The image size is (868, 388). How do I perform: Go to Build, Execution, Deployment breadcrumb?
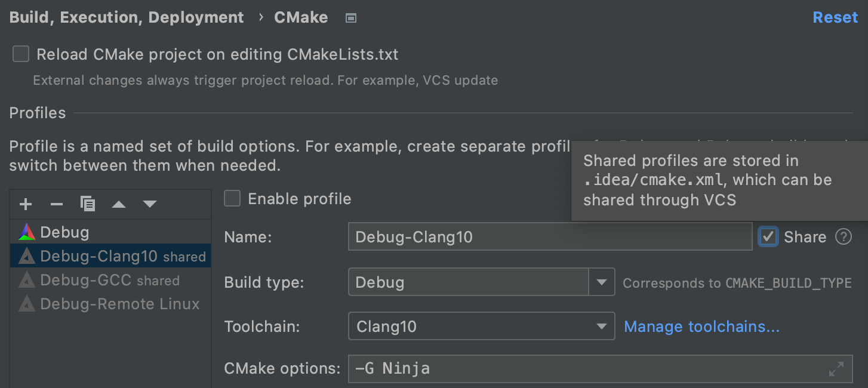(127, 18)
